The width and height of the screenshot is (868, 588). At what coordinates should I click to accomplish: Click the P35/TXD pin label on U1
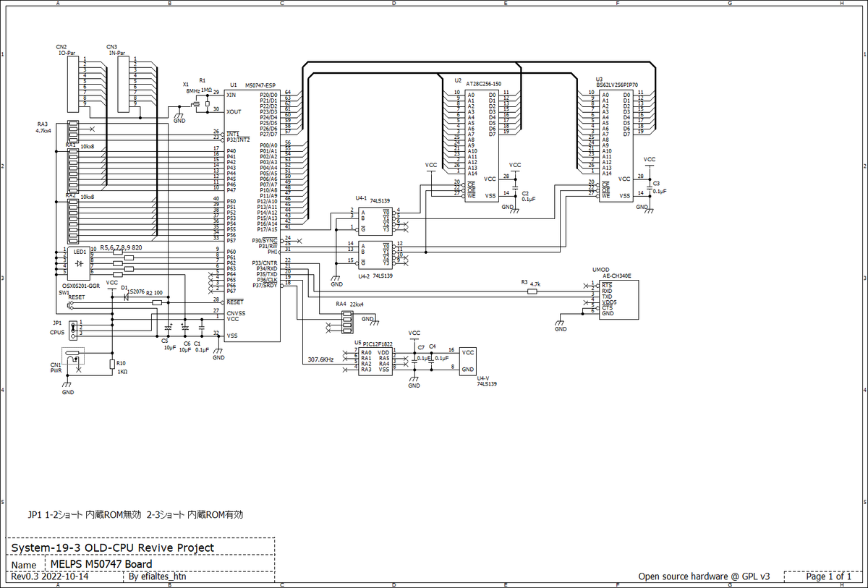[x=265, y=274]
